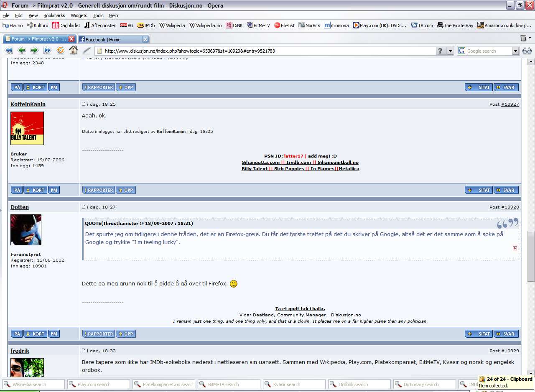This screenshot has width=535, height=392.
Task: Open the Kulturo bookmark
Action: 38,25
